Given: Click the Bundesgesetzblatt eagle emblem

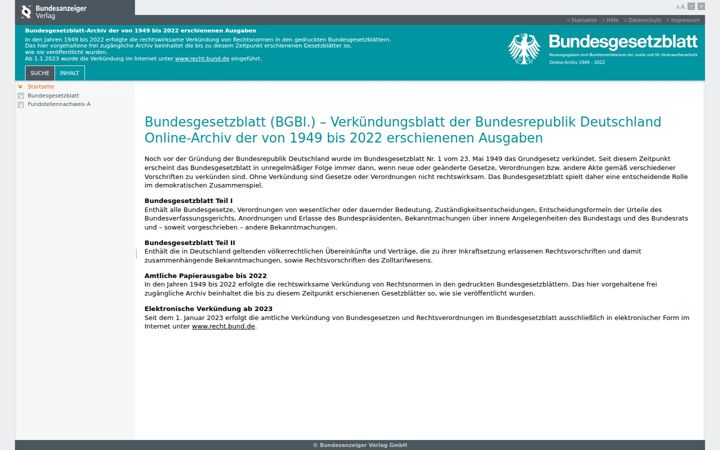Looking at the screenshot, I should point(523,49).
